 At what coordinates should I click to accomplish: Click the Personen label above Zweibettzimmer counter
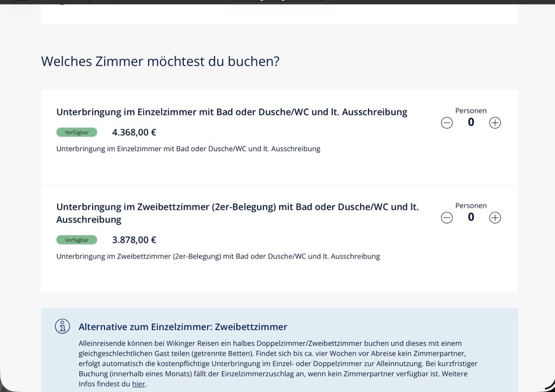(x=470, y=205)
